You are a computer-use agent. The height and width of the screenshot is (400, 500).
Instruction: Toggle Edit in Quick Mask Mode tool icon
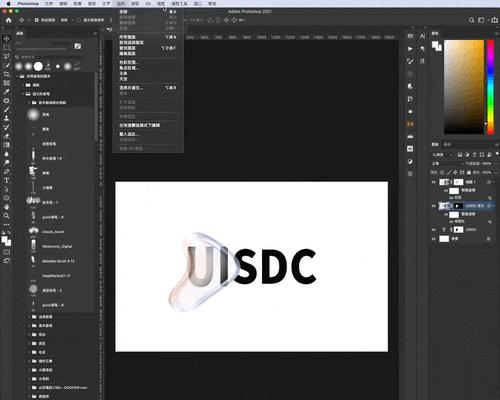tap(6, 252)
